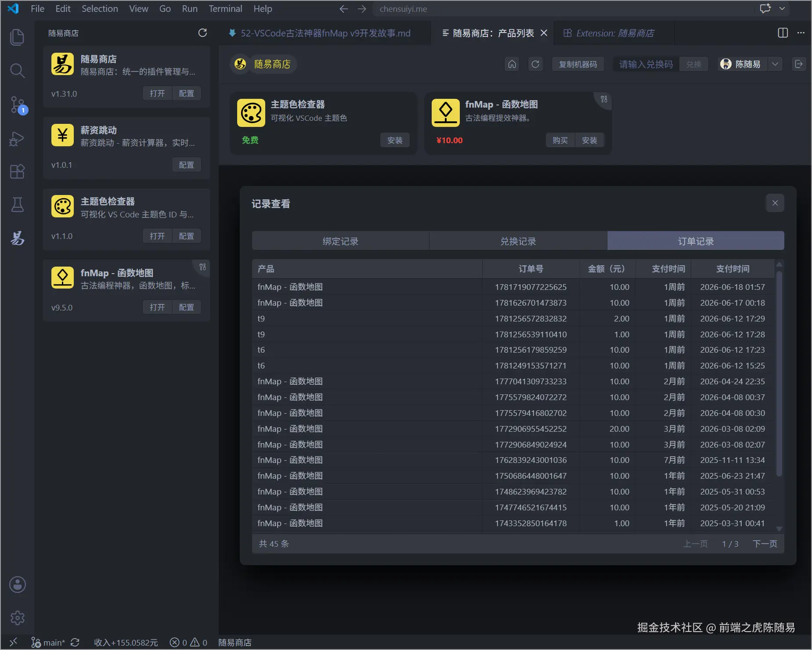Click 打开 for 随易商店 v1.31.0
This screenshot has width=812, height=650.
[157, 93]
